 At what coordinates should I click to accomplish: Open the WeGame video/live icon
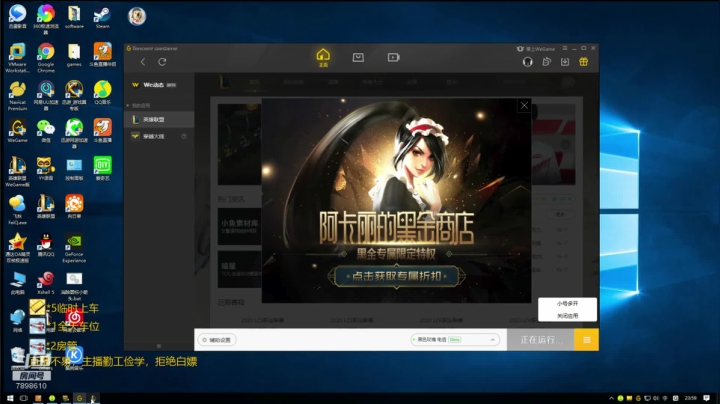pyautogui.click(x=394, y=57)
